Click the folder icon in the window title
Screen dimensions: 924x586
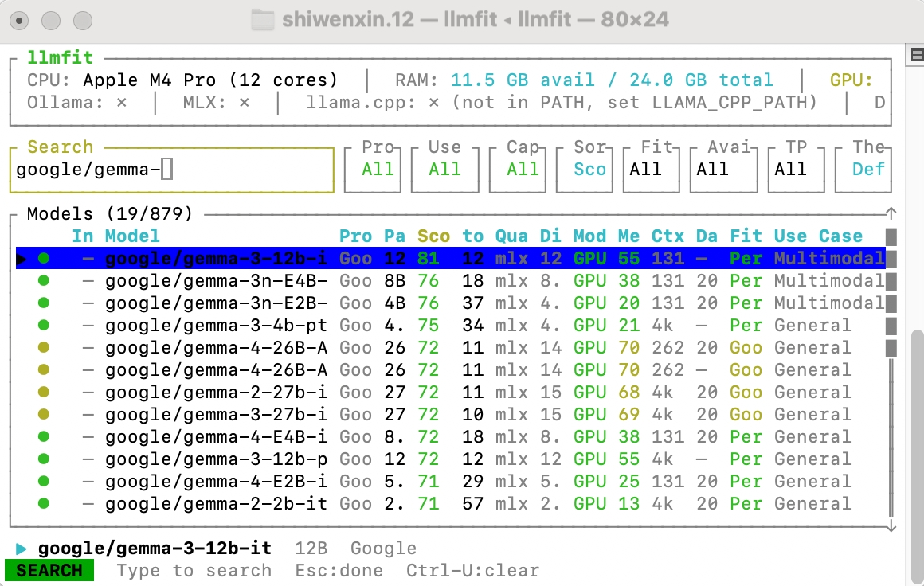(x=262, y=19)
